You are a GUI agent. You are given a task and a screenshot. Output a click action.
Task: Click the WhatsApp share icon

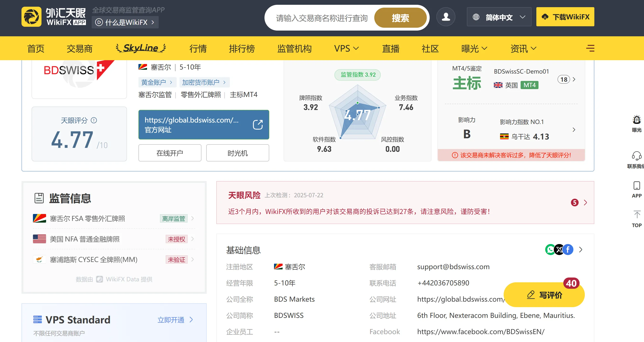click(x=550, y=249)
